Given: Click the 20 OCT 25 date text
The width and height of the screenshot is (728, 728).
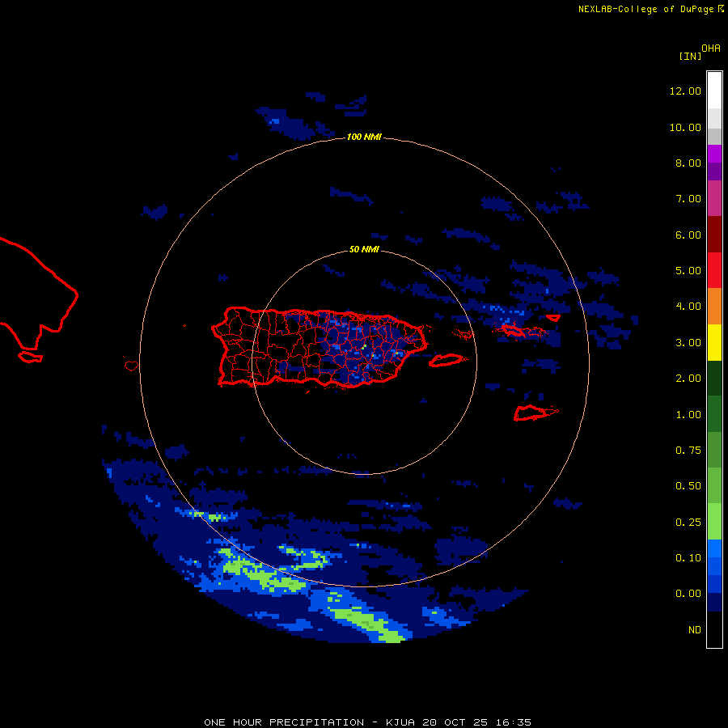Looking at the screenshot, I should [x=455, y=722].
